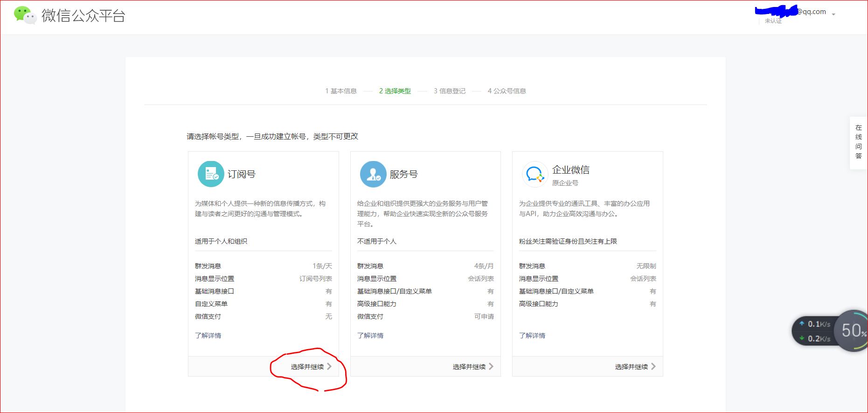Click the 原企业号 subtitle
868x413 pixels.
pos(565,183)
